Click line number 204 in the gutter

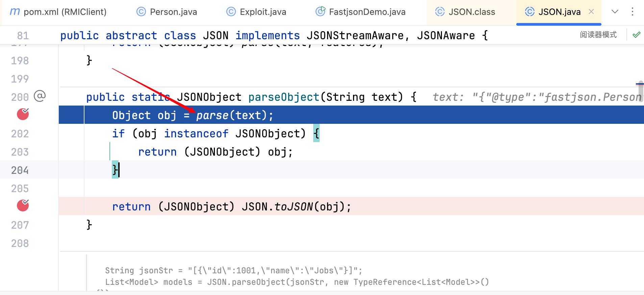click(x=20, y=170)
